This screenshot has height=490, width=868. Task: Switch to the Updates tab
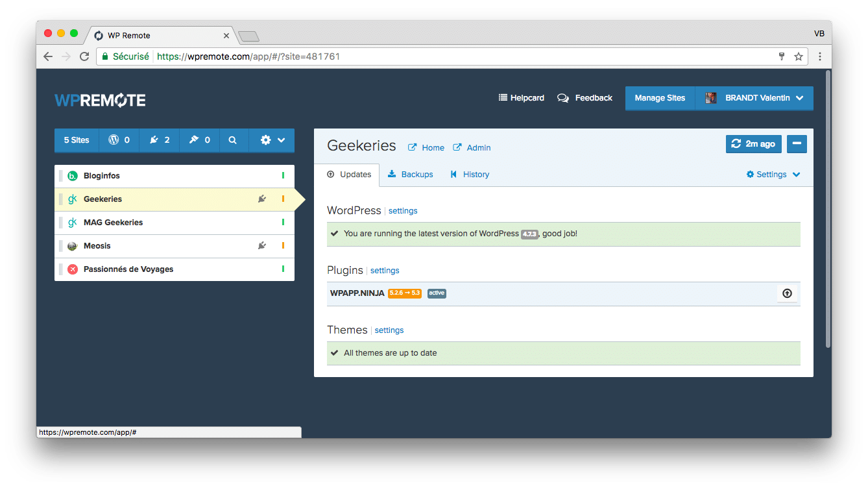pos(349,175)
